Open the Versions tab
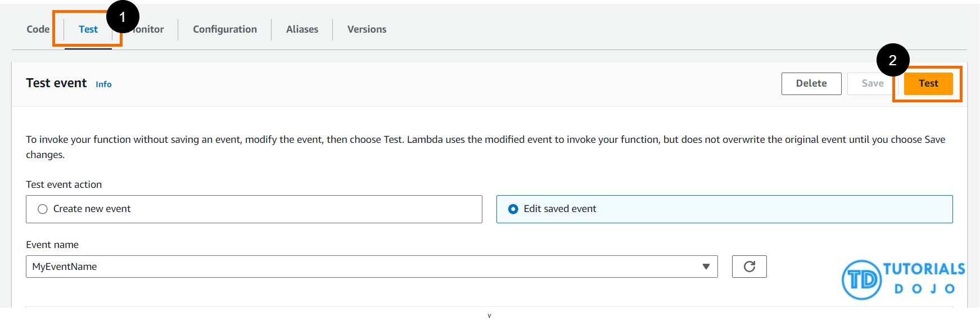 pyautogui.click(x=367, y=29)
